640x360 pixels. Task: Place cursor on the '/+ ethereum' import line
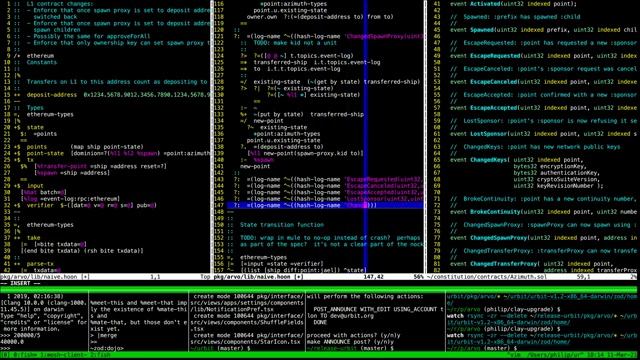34,56
